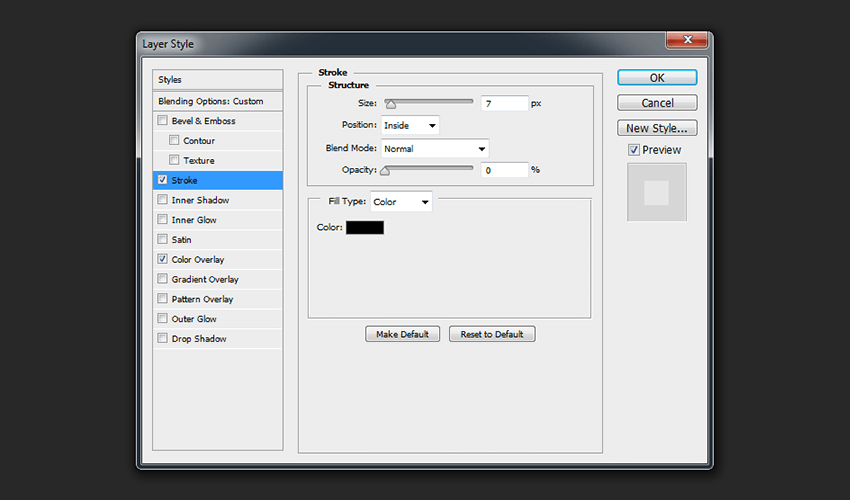Enable the Inner Glow checkbox
Image resolution: width=850 pixels, height=500 pixels.
(162, 220)
